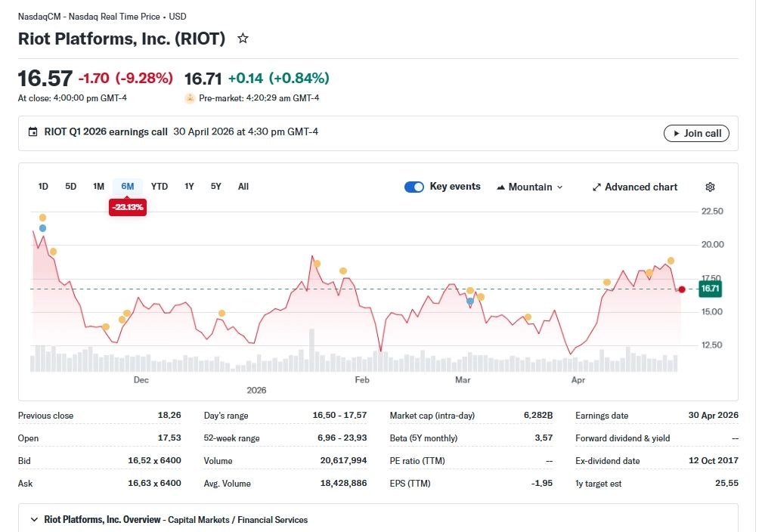Select the 5D time range tab
Viewport: 762px width, 532px height.
pos(70,187)
